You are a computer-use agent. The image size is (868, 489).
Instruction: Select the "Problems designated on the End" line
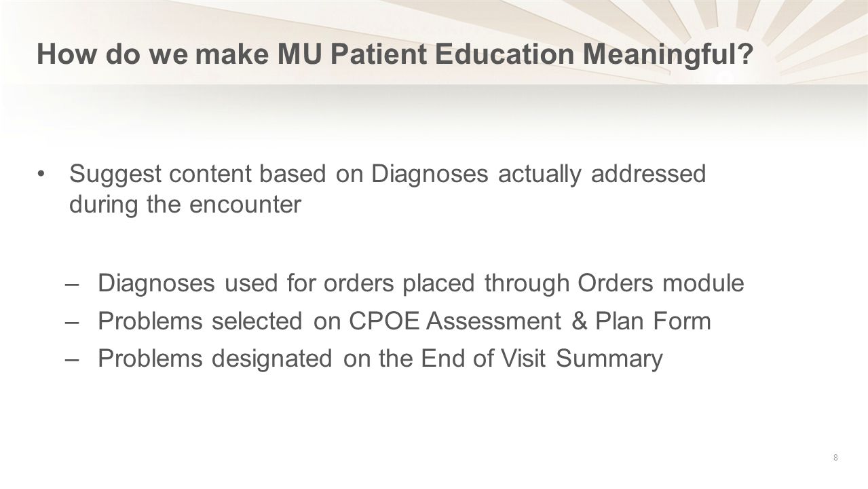point(380,359)
